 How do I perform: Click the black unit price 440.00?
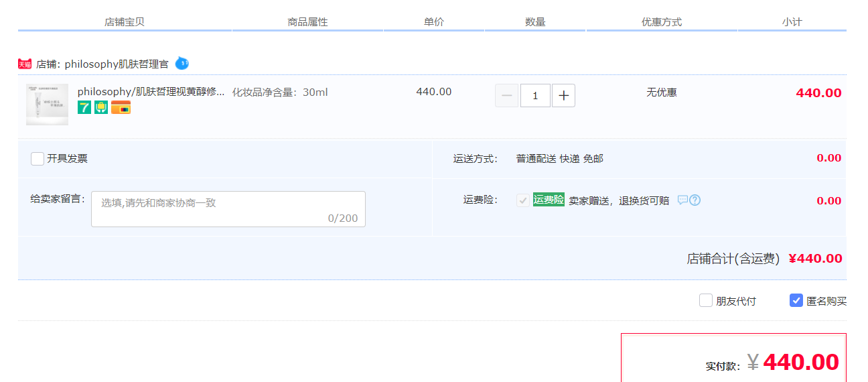click(x=434, y=92)
